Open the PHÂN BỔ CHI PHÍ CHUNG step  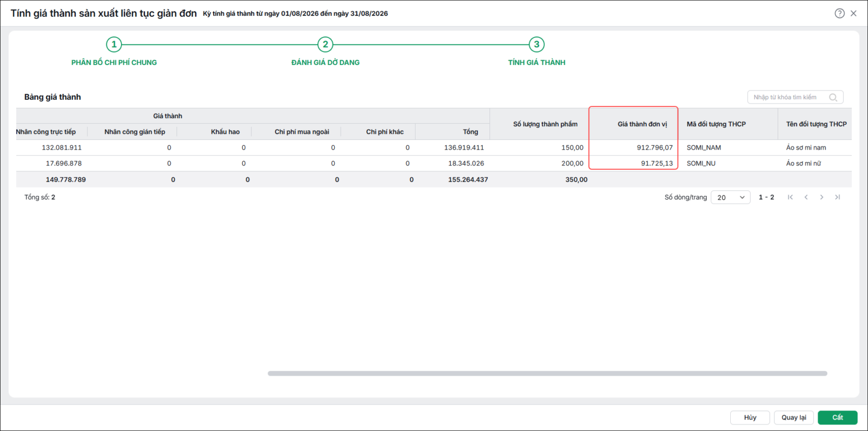pos(114,62)
